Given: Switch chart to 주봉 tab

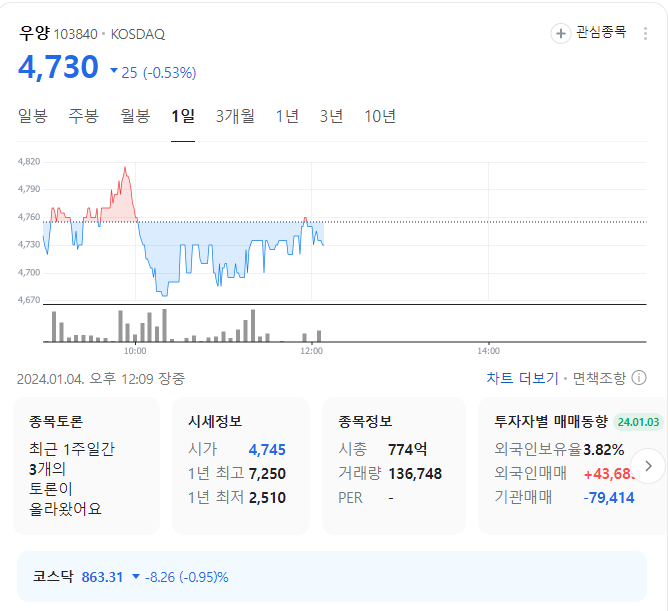Looking at the screenshot, I should point(84,116).
